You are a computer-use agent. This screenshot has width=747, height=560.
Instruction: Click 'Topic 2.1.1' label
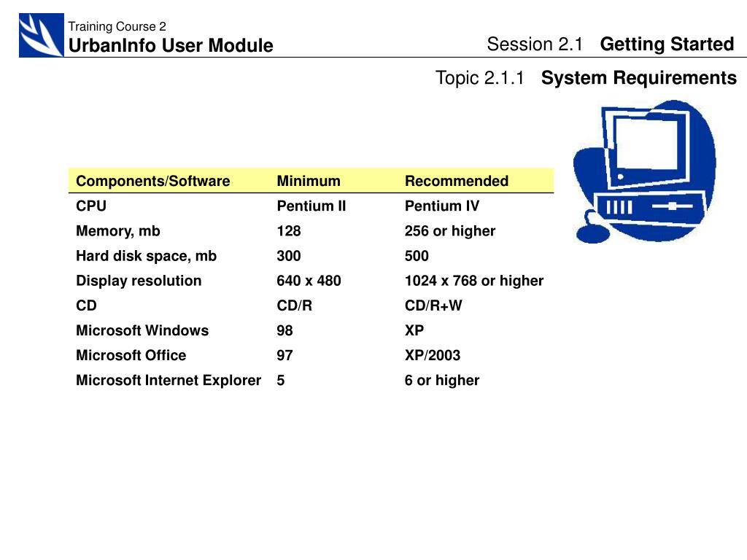[480, 77]
